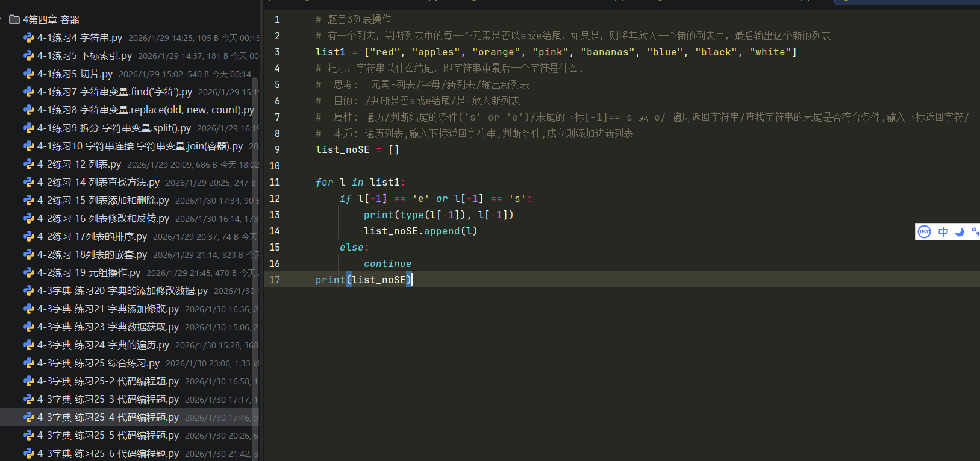
Task: Open 4-3字典 练习25-6 代码编程题.py
Action: click(108, 453)
